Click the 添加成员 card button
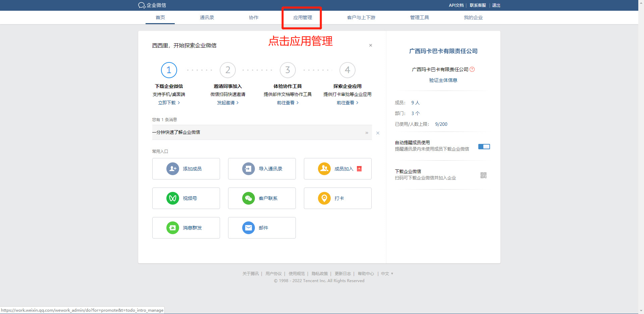 [186, 169]
